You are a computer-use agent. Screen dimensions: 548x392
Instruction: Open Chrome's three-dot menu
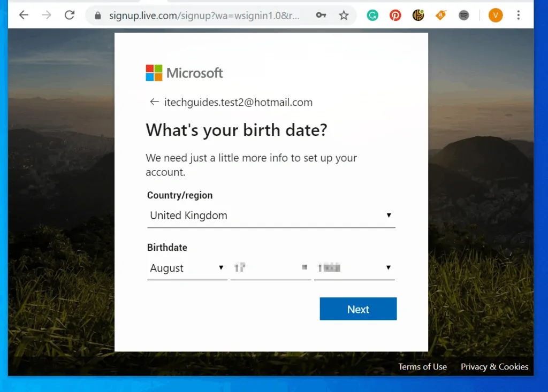(x=518, y=15)
